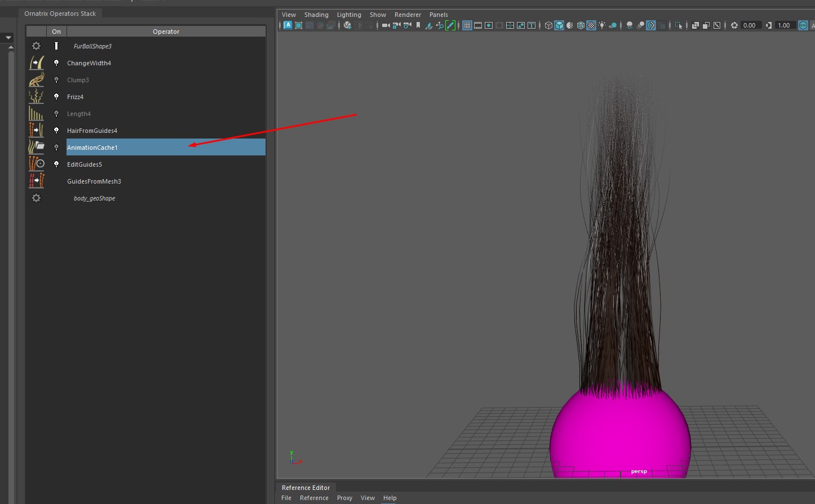Open the Panels dropdown menu

(x=438, y=15)
